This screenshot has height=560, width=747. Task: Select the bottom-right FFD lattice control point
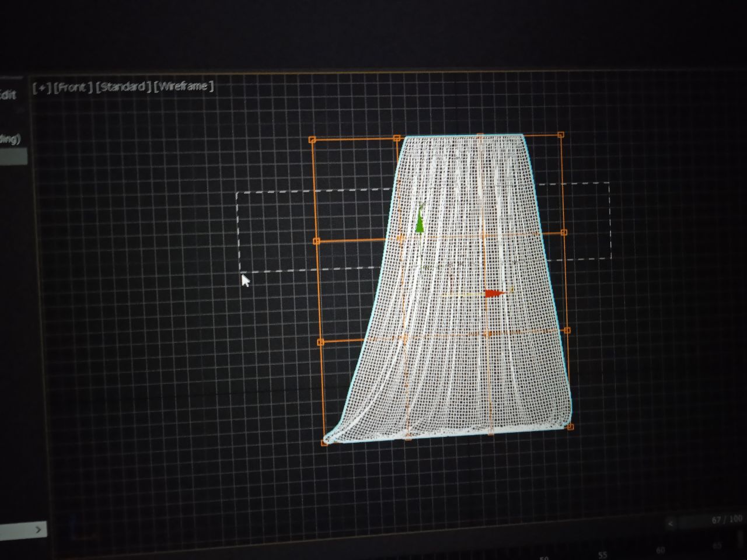pyautogui.click(x=570, y=427)
